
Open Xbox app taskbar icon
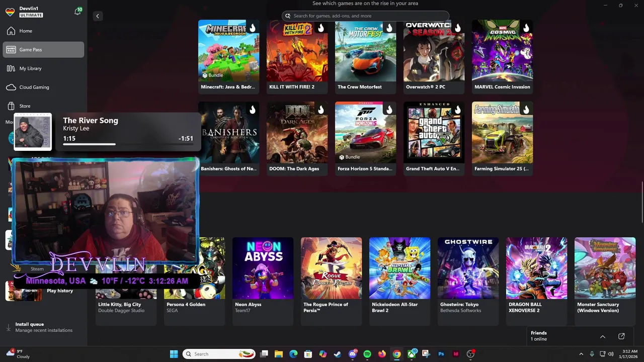coord(412,354)
